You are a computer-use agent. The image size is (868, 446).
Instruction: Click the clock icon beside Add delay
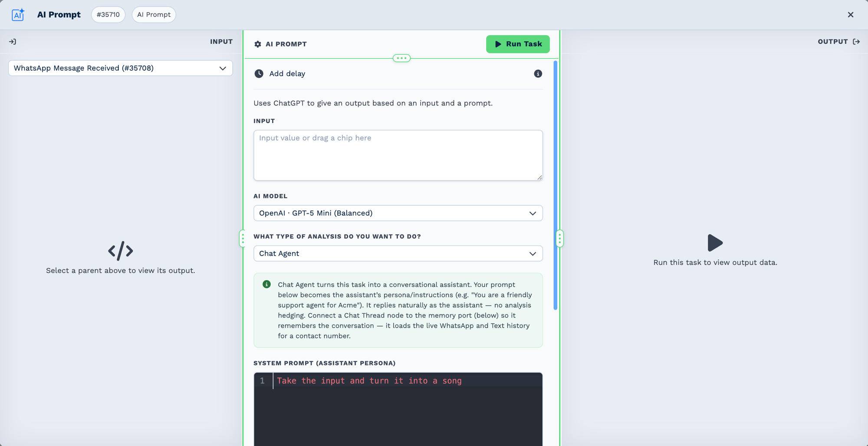[x=259, y=74]
